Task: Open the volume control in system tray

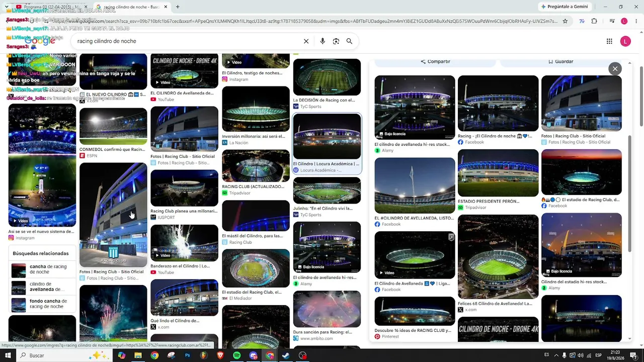Action: 581,355
